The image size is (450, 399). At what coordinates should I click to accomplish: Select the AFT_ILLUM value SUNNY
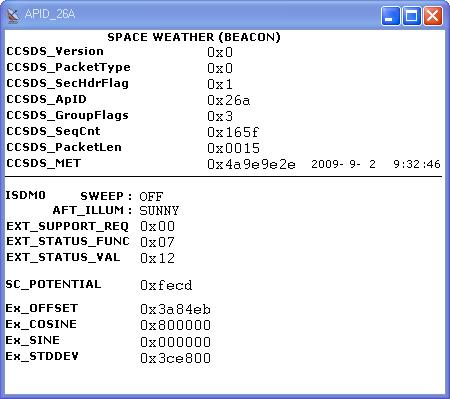tap(159, 211)
